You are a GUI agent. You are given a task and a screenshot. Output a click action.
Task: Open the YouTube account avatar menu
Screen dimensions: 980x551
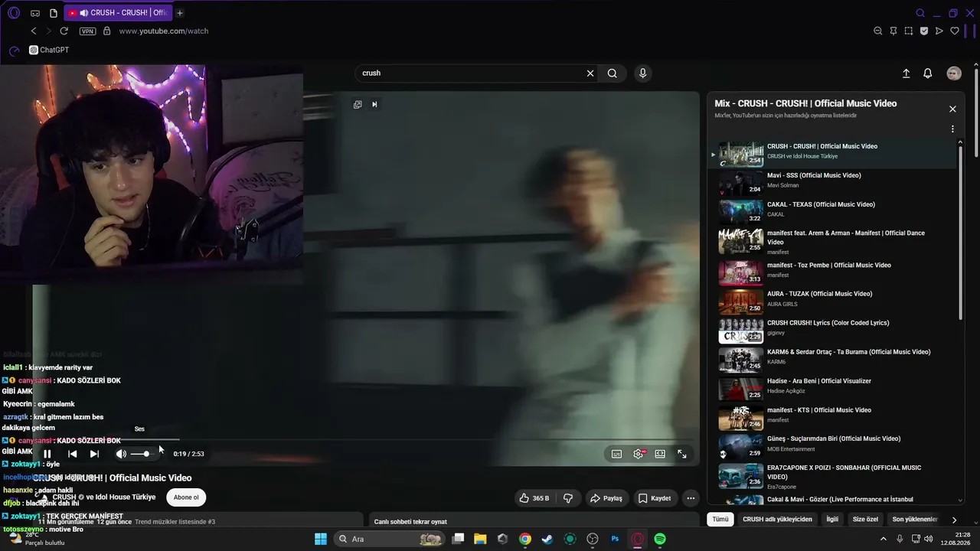tap(954, 73)
